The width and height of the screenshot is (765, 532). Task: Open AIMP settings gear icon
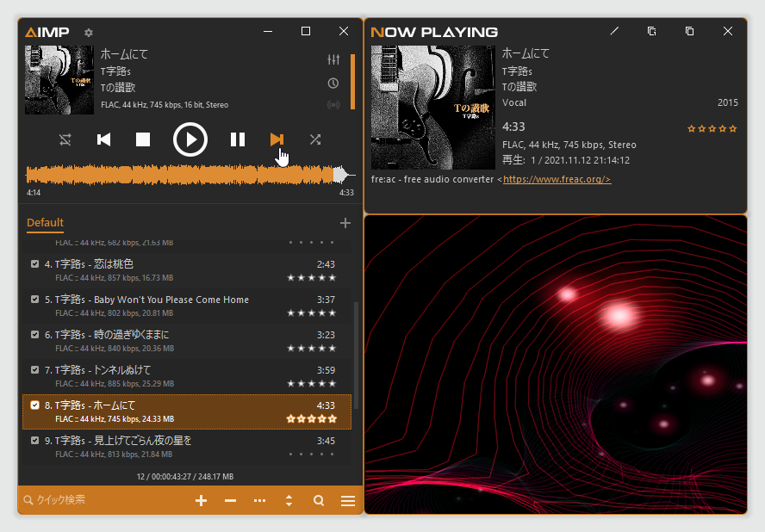tap(89, 33)
